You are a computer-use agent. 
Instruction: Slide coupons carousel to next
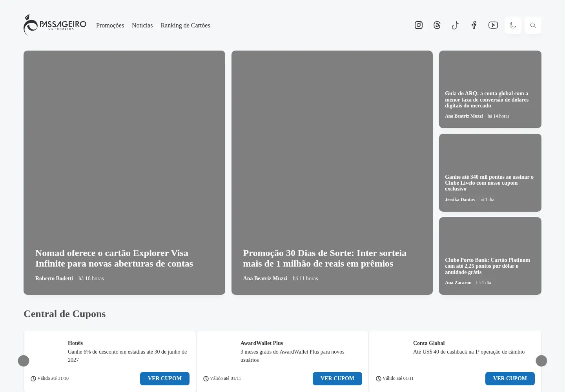[x=541, y=361]
